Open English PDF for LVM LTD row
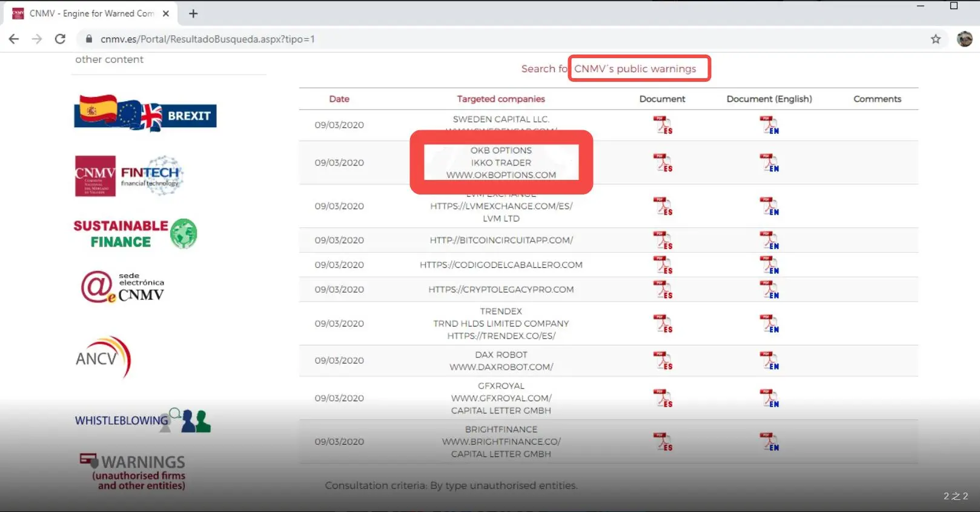The width and height of the screenshot is (980, 512). coord(769,206)
